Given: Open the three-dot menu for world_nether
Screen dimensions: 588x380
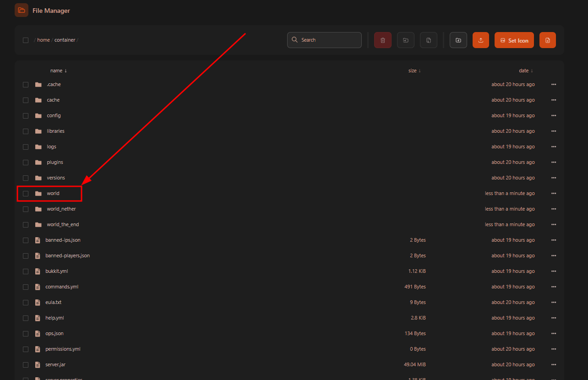Looking at the screenshot, I should coord(554,209).
